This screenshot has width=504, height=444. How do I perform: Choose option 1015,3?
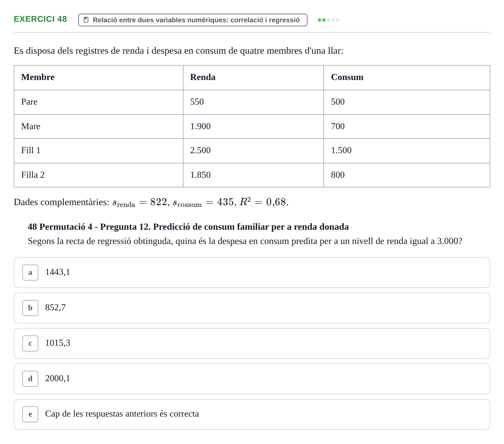pos(252,343)
